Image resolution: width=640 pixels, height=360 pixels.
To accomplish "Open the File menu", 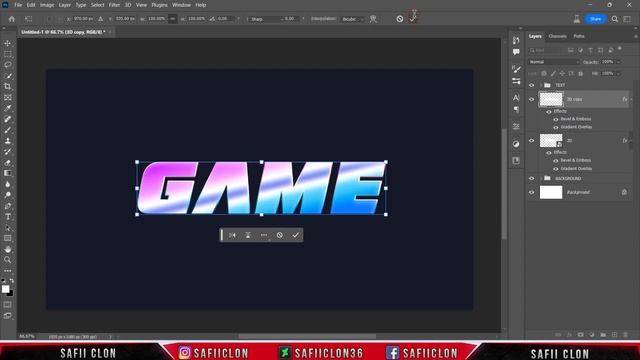I will tap(18, 5).
